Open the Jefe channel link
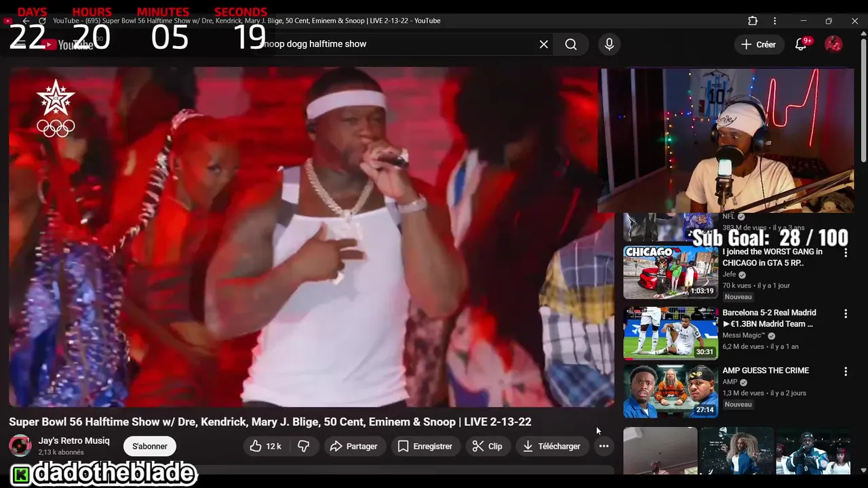Image resolution: width=868 pixels, height=488 pixels. [x=729, y=274]
